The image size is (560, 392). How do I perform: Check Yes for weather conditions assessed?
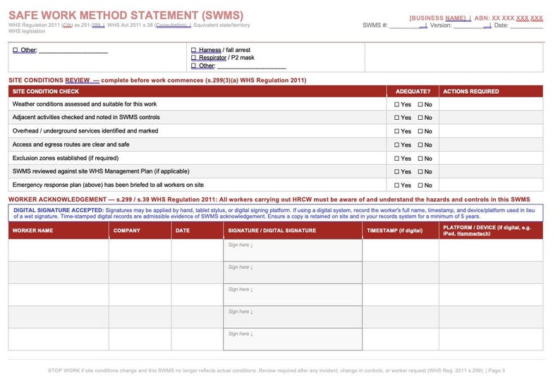click(396, 104)
